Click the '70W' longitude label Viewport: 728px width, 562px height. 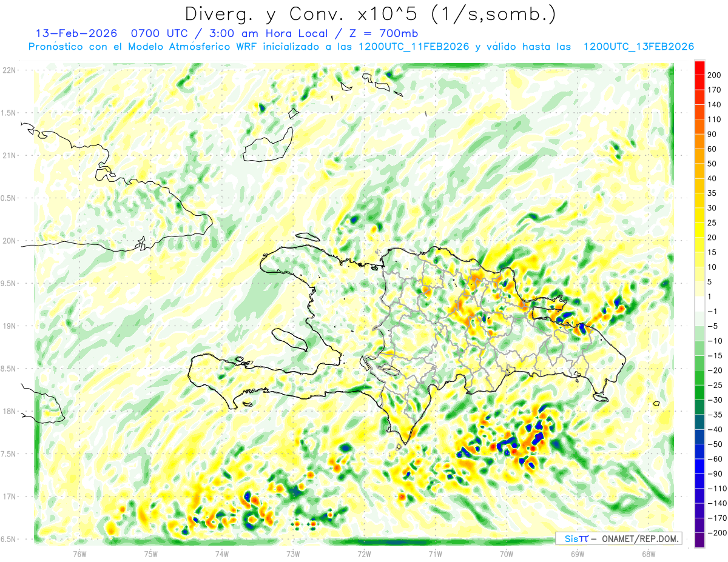[x=507, y=554]
